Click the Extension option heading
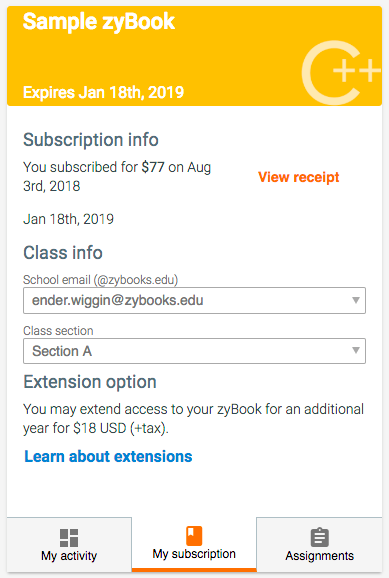 click(90, 382)
